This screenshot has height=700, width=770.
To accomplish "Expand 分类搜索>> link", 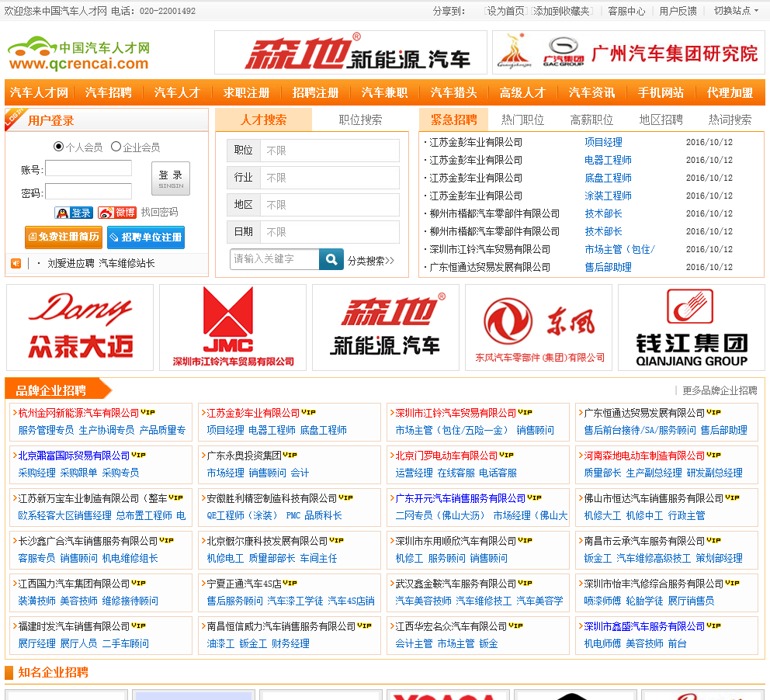I will click(x=371, y=261).
